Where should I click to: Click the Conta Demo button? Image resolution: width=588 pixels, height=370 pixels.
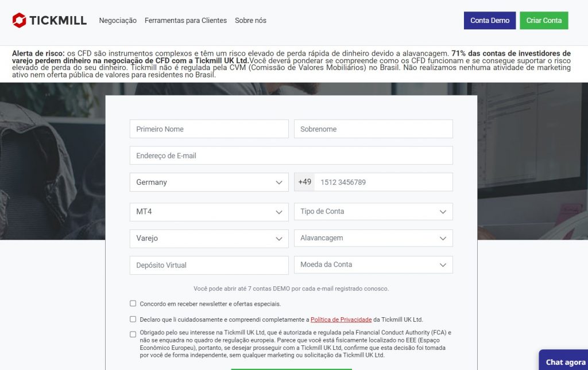pyautogui.click(x=490, y=21)
